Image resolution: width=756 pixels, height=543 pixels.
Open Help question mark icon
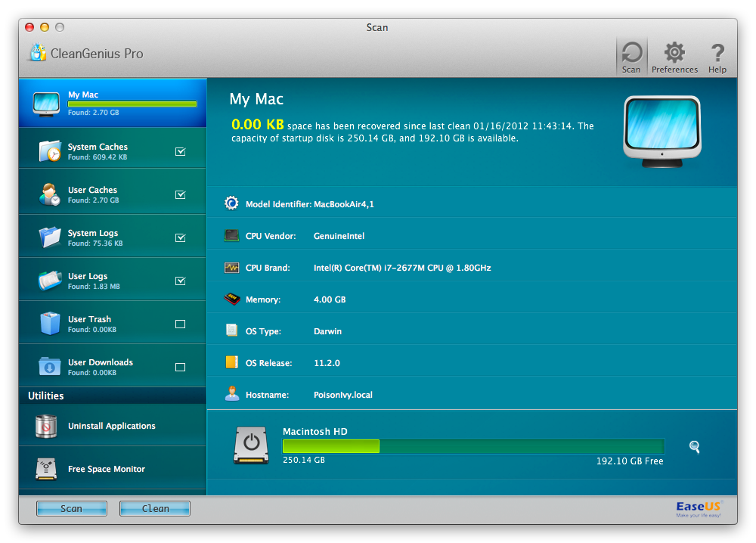tap(717, 53)
